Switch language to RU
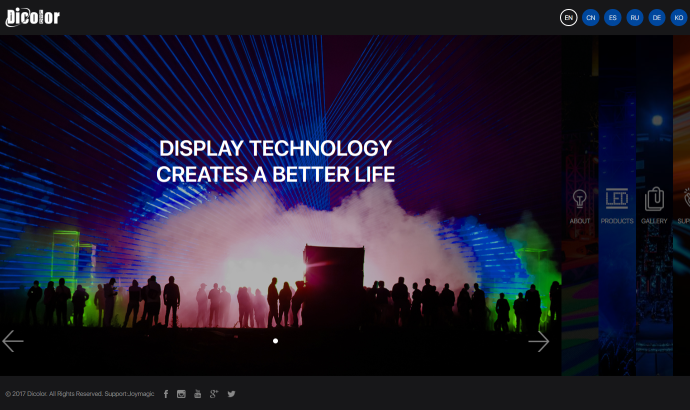 tap(635, 18)
